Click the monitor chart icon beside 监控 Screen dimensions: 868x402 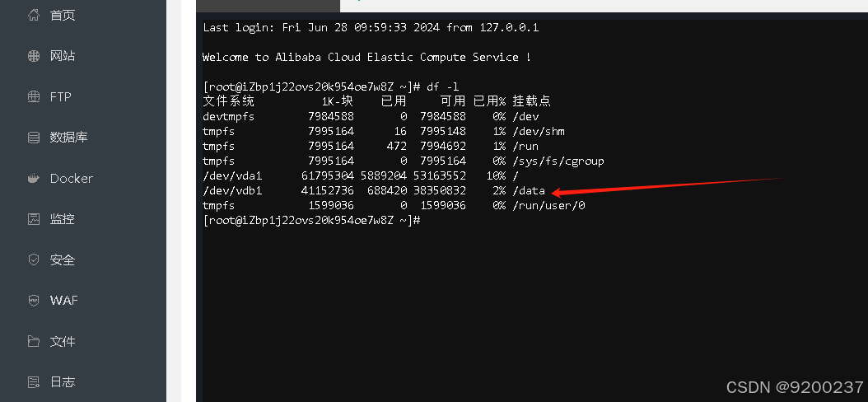click(34, 219)
